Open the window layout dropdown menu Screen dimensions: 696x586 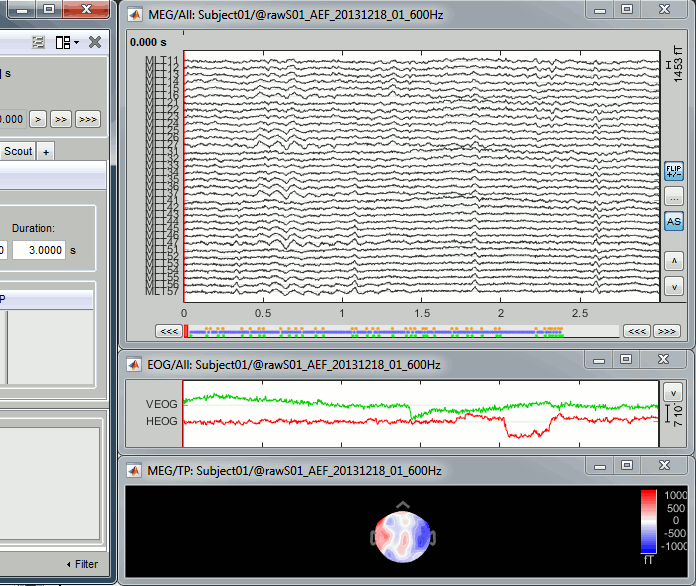click(x=67, y=42)
